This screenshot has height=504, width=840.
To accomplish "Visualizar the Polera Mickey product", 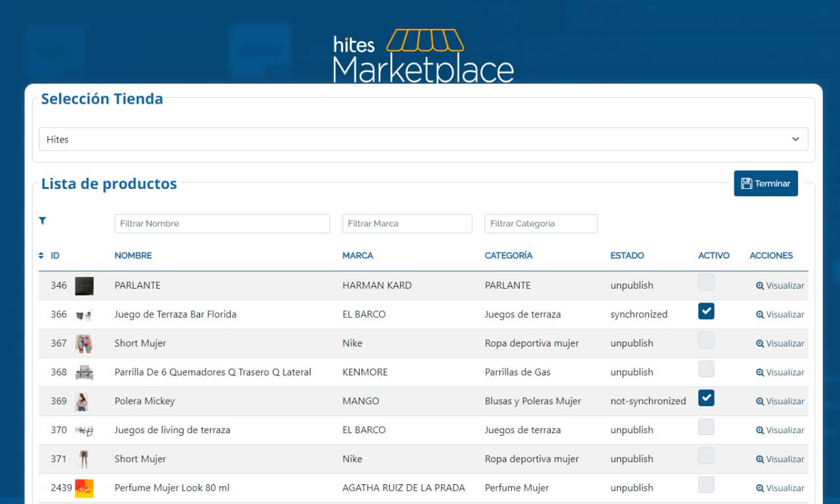I will (x=780, y=401).
